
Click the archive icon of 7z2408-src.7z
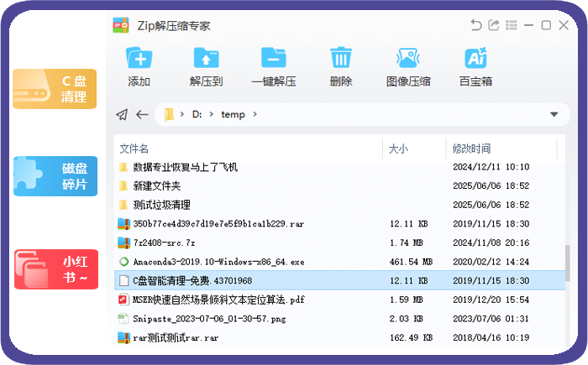coord(123,242)
